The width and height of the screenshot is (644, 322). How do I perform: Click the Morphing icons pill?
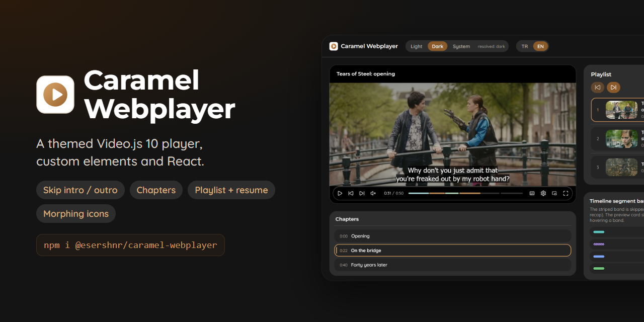76,214
